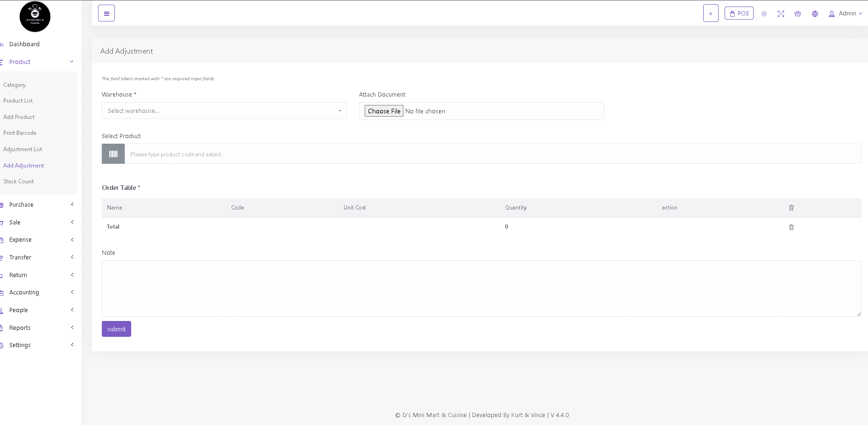Collapse the Product sidebar section
This screenshot has width=868, height=425.
39,62
